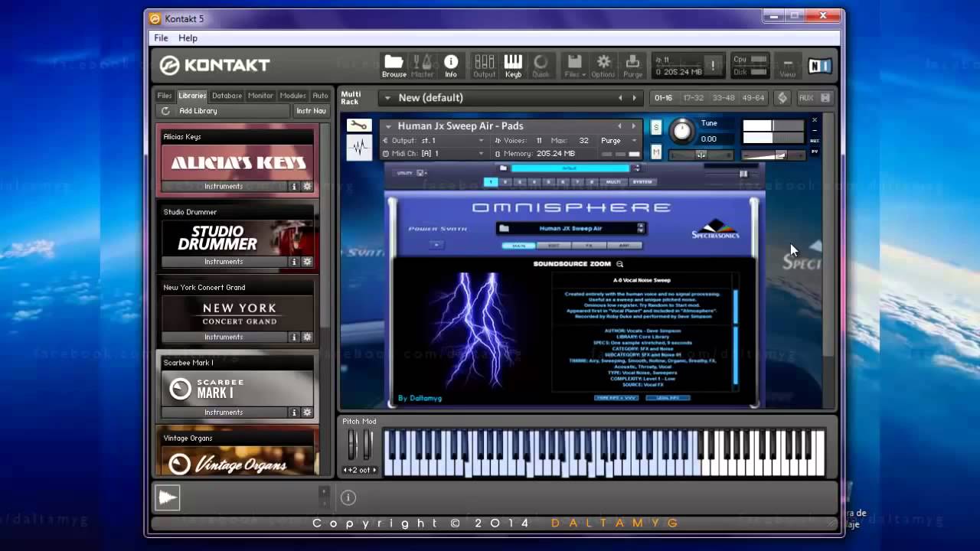
Task: Select the Omnisphere MULTI button
Action: [612, 182]
